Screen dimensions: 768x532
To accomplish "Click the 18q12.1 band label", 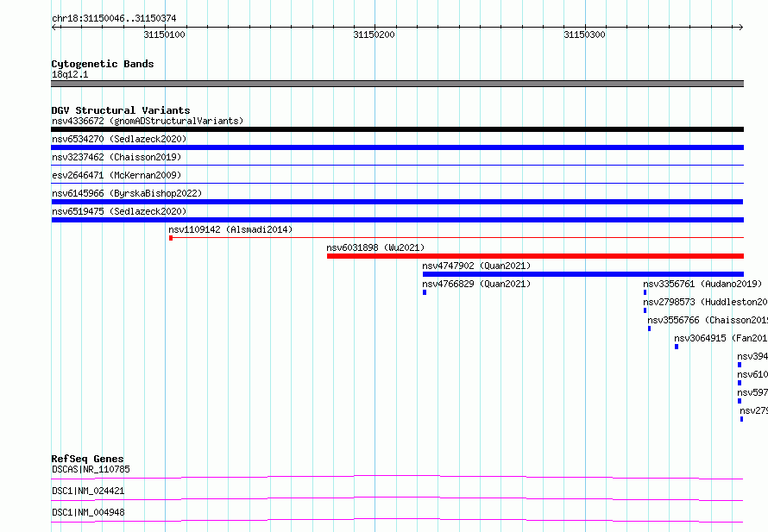I will [x=70, y=74].
